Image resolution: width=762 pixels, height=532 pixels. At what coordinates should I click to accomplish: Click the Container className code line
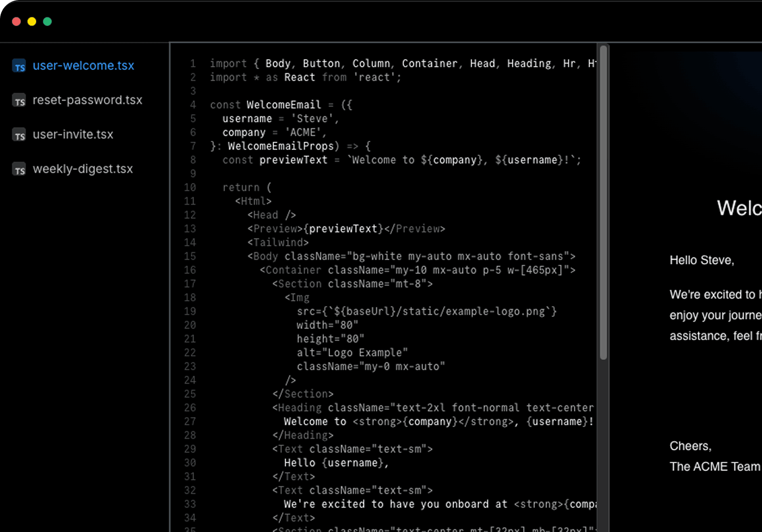(417, 270)
